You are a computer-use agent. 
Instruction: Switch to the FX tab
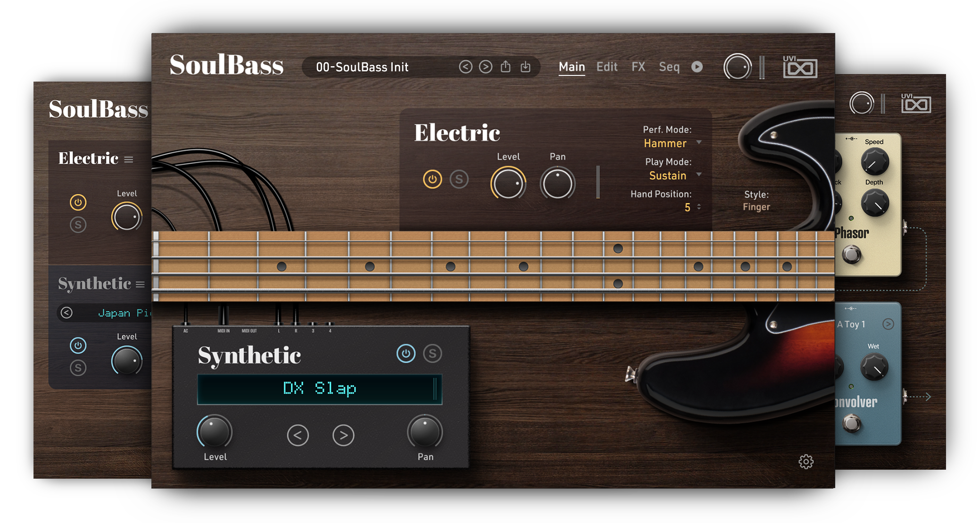coord(638,67)
